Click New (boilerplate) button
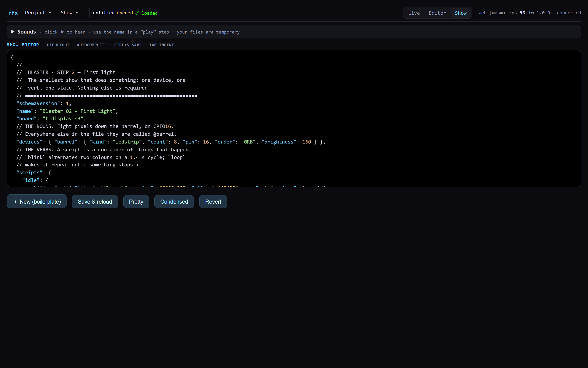Screen dimensions: 588x368 click(37, 201)
